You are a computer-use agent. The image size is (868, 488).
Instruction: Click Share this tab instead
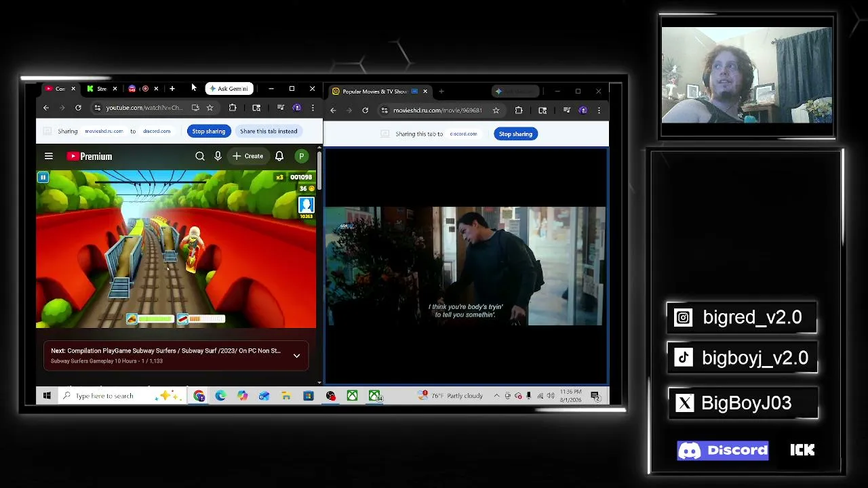click(269, 131)
